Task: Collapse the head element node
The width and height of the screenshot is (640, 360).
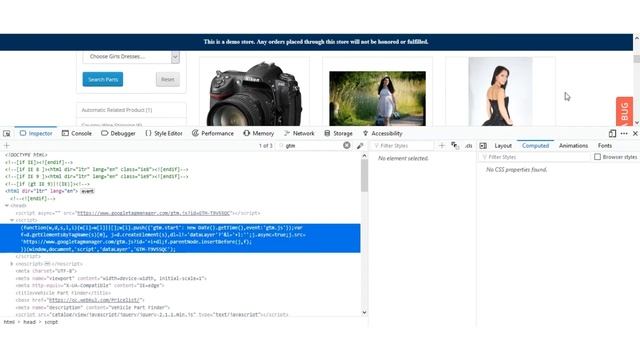Action: [x=7, y=206]
